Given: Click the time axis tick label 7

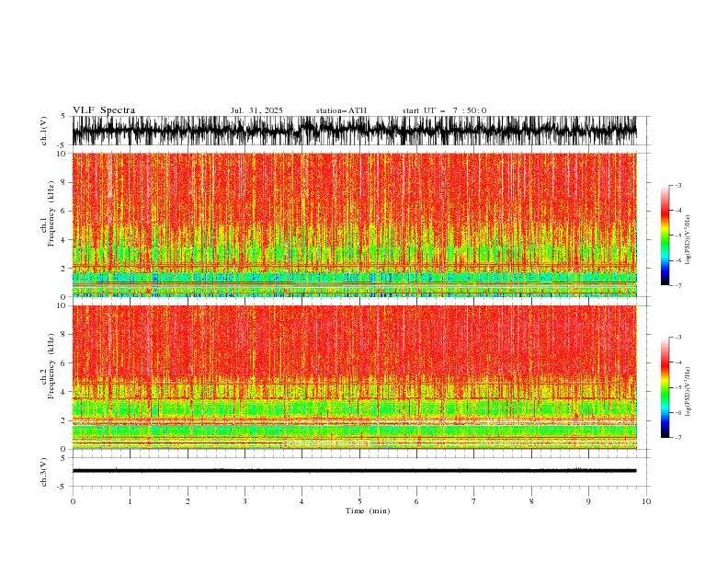Looking at the screenshot, I should point(474,501).
